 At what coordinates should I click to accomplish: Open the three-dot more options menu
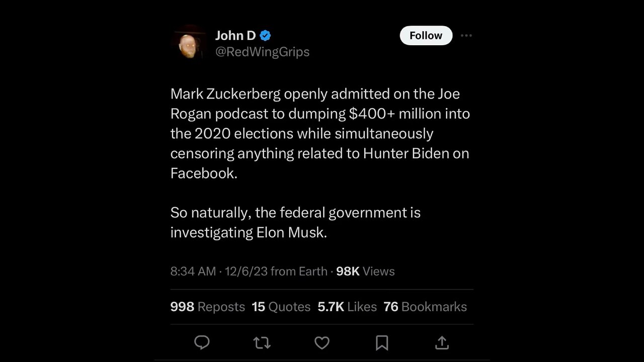pos(466,36)
